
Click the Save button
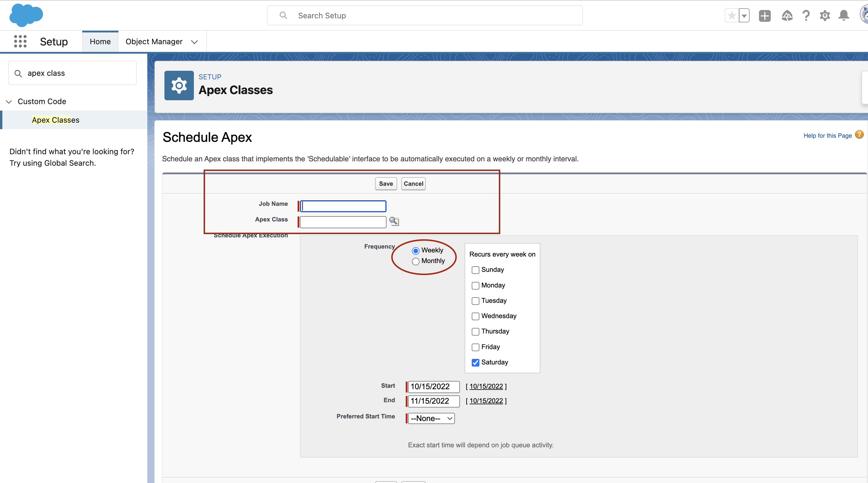(x=385, y=183)
